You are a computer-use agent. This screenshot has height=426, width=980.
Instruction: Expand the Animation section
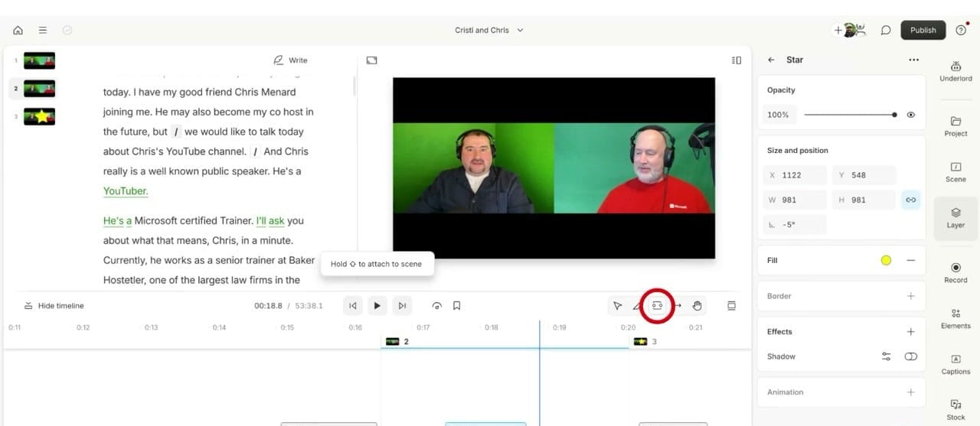[x=910, y=392]
